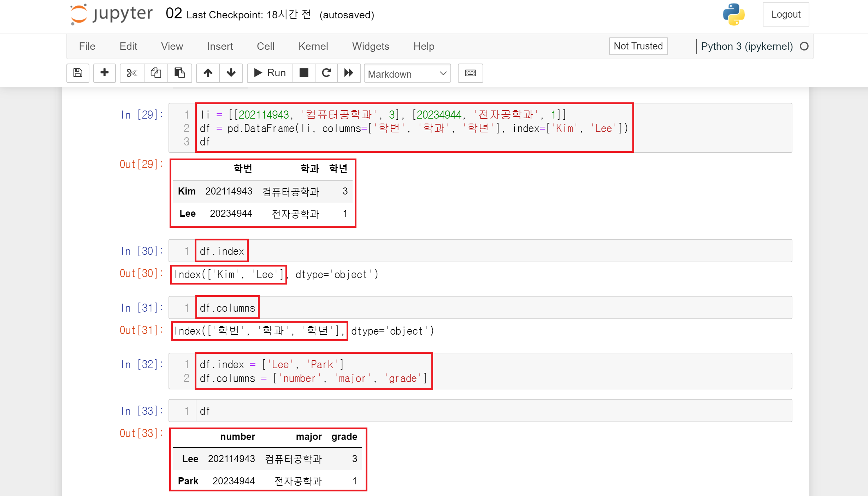Expand the Markdown cell type dropdown
This screenshot has height=496, width=868.
pyautogui.click(x=407, y=74)
